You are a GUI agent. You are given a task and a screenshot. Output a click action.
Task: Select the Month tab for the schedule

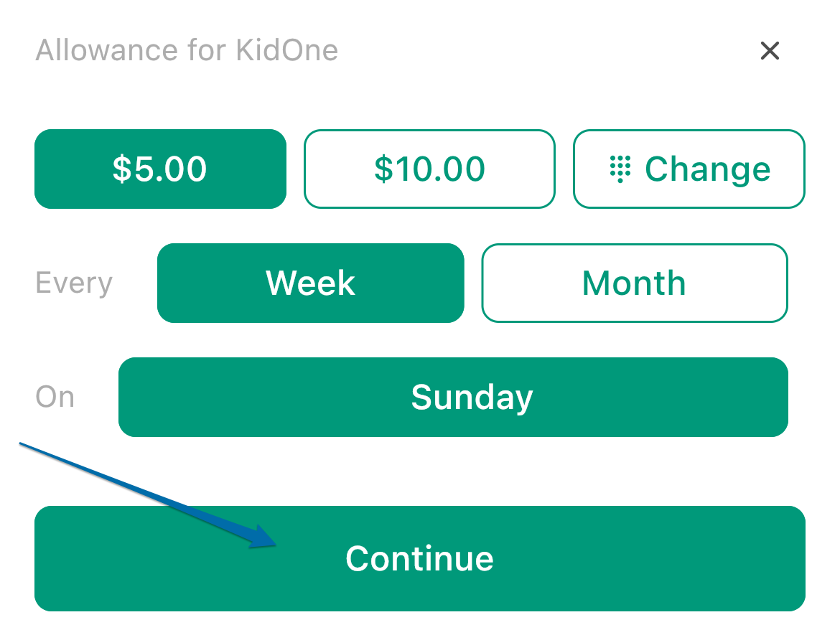(634, 283)
